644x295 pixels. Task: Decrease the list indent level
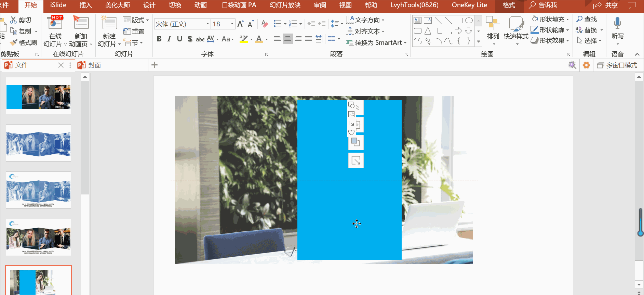[x=311, y=24]
